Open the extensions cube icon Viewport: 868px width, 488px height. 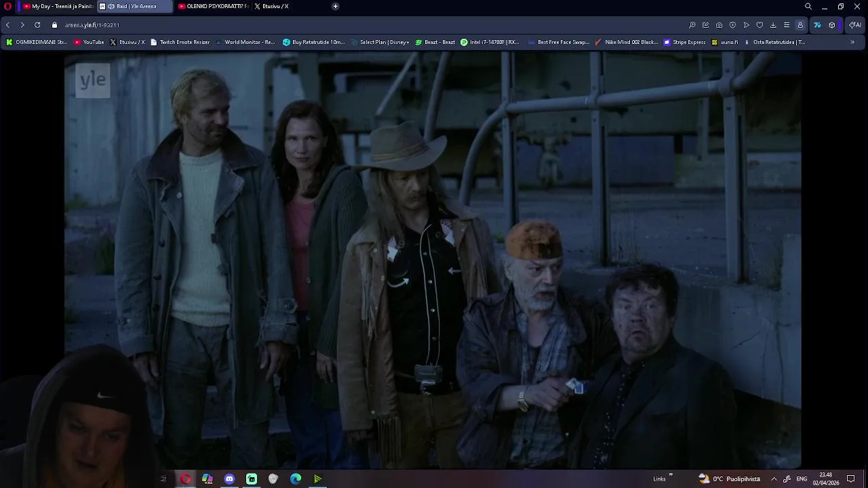(832, 25)
